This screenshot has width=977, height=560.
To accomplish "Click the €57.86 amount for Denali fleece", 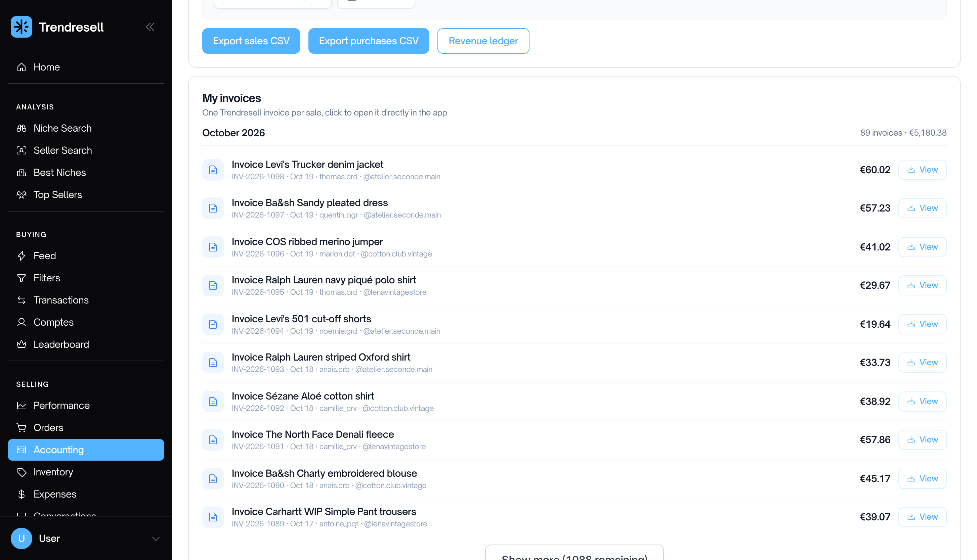I will (875, 439).
